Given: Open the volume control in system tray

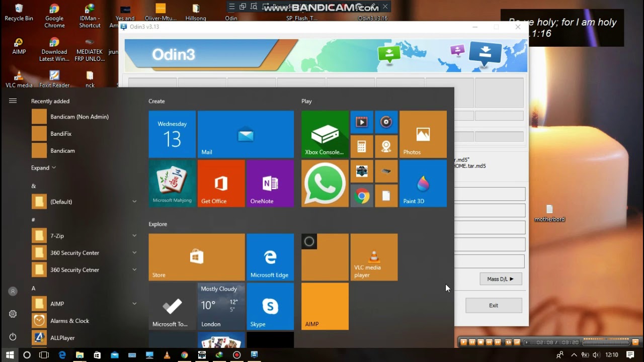Looking at the screenshot, I should tap(596, 354).
